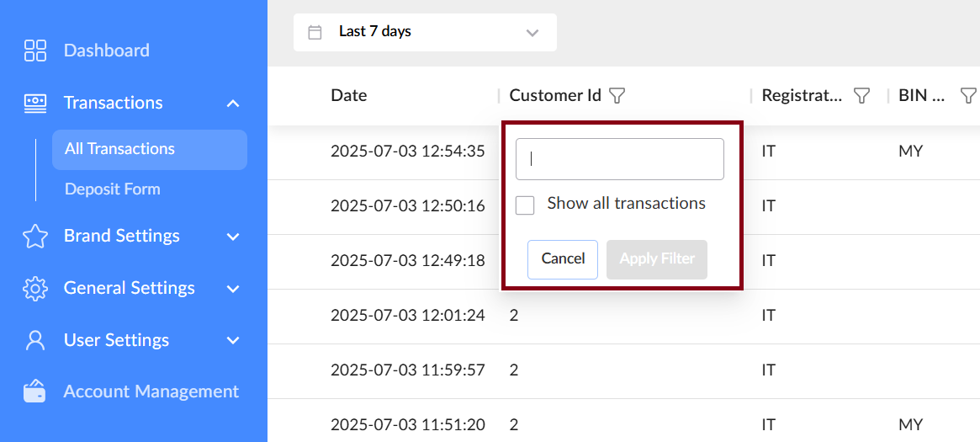Click the User Settings person icon
The image size is (980, 442).
(x=35, y=340)
